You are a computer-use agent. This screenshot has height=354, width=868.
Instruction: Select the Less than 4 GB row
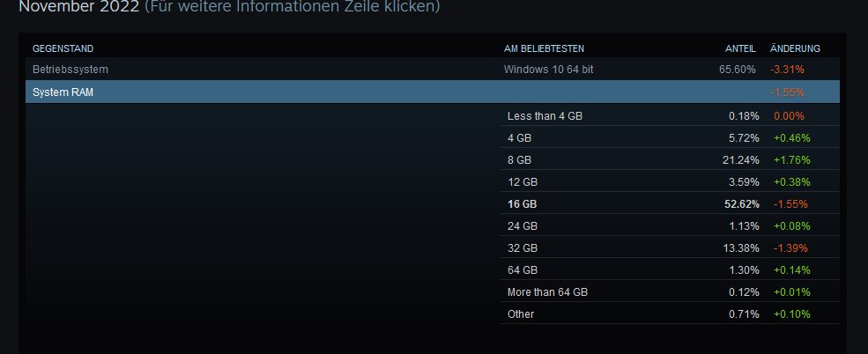pyautogui.click(x=670, y=115)
